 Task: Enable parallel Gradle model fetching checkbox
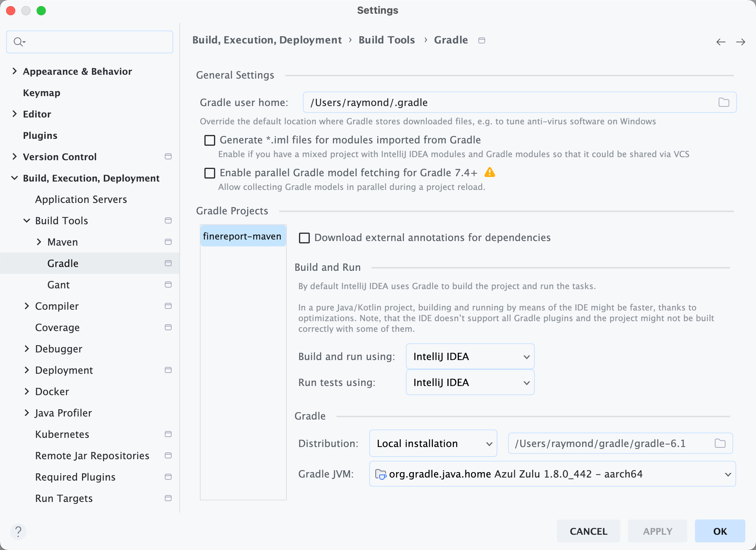[x=210, y=173]
